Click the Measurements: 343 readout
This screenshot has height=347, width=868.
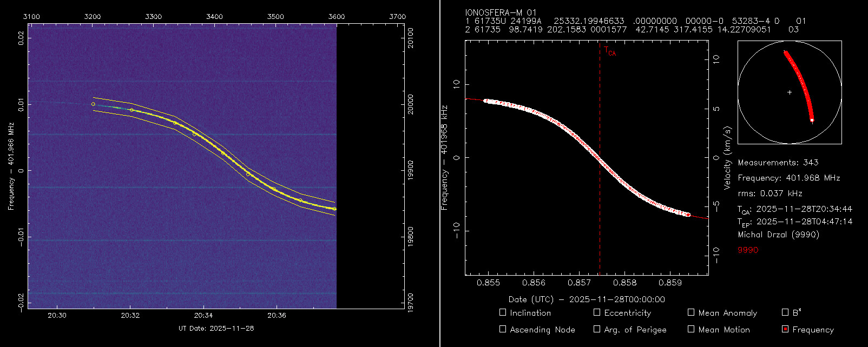778,163
